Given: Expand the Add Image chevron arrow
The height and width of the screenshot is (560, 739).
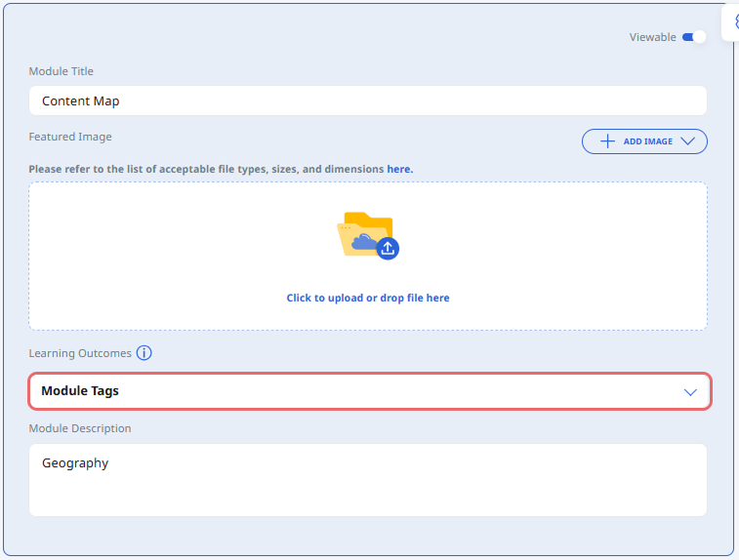Looking at the screenshot, I should pos(687,141).
